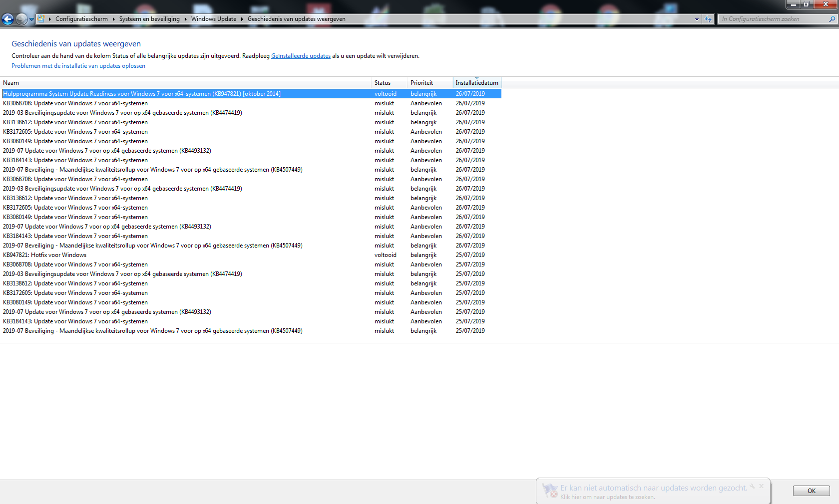
Task: Select the Geschiedenis van updates weergeven breadcrumb
Action: 297,19
